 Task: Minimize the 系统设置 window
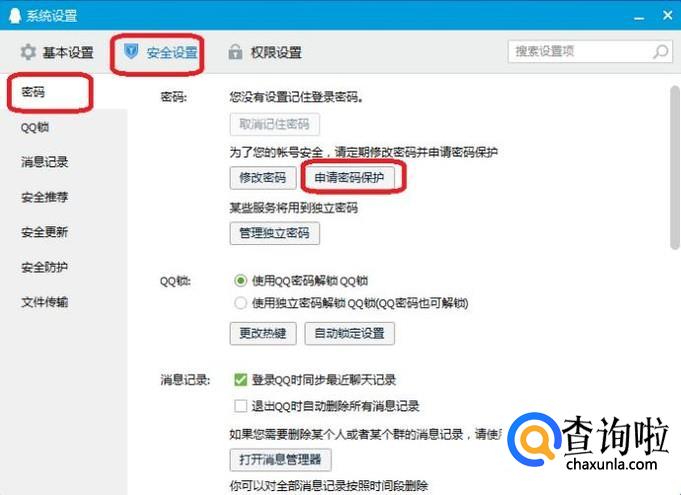(x=638, y=18)
